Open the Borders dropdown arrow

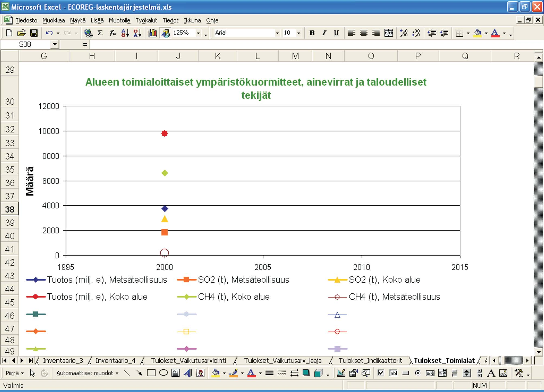click(x=468, y=33)
